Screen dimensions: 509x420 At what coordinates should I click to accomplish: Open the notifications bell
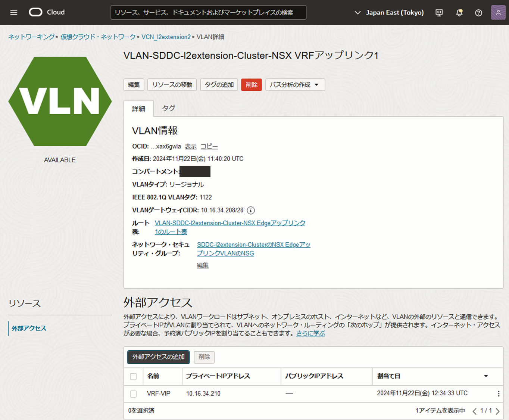pos(459,13)
